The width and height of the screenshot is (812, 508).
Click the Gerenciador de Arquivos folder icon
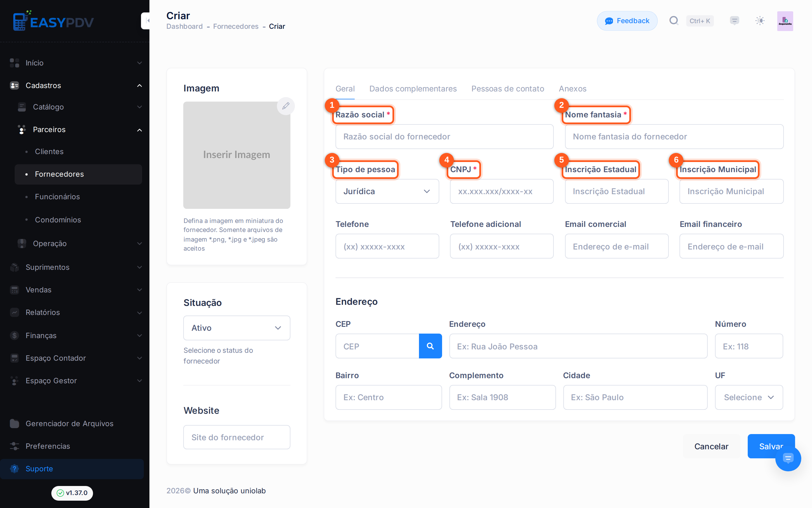14,423
